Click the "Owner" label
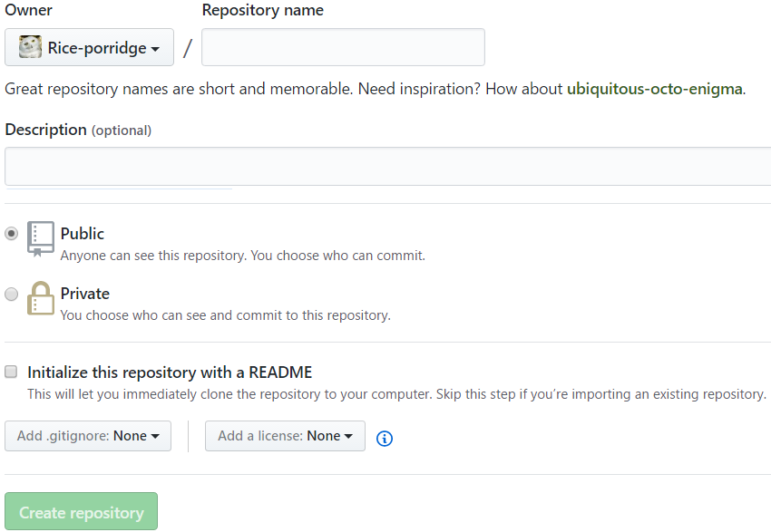 [x=28, y=10]
